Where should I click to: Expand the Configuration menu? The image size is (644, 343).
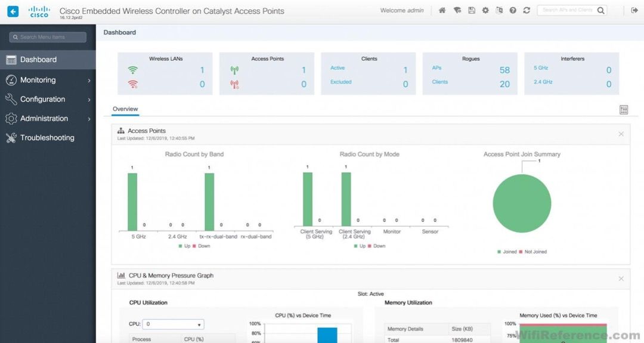point(48,100)
